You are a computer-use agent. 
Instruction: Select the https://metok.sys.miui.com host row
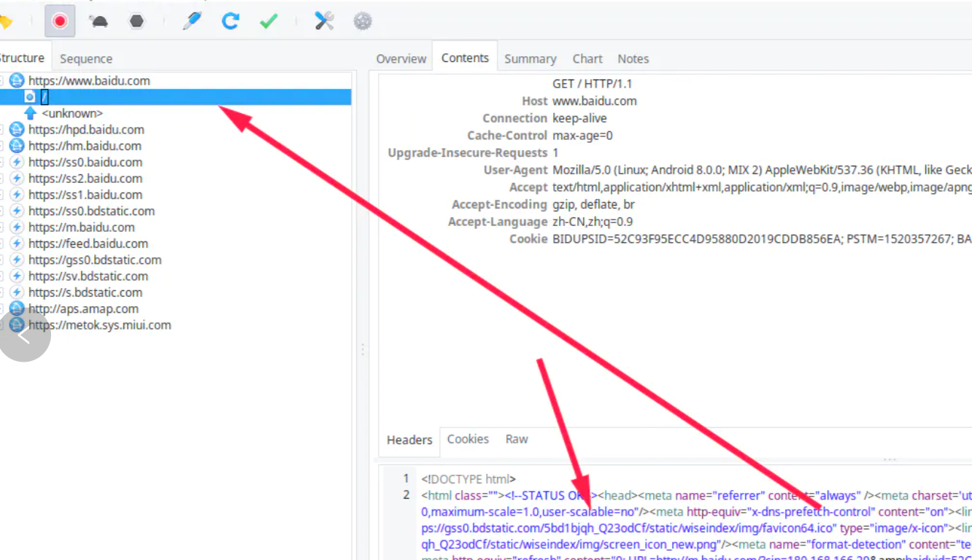pos(99,325)
